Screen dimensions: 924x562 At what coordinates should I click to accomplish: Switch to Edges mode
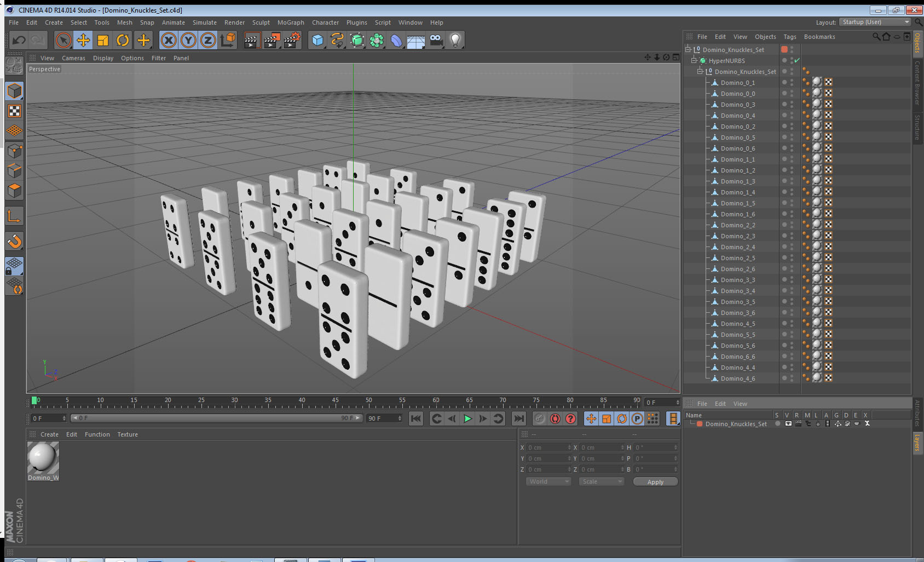point(15,170)
